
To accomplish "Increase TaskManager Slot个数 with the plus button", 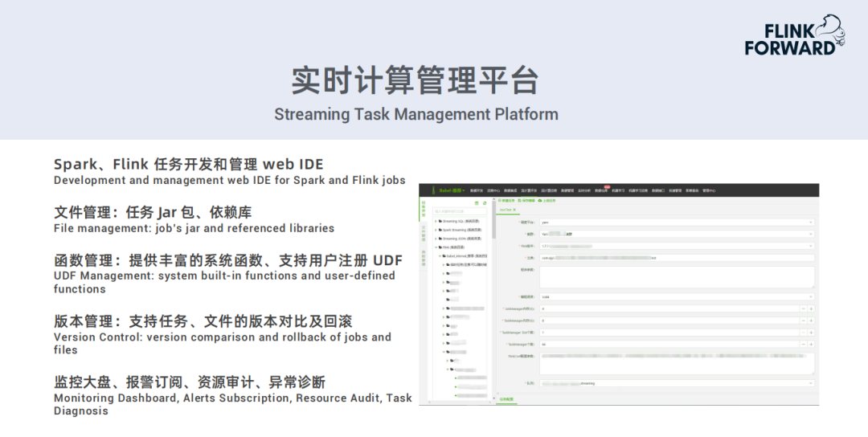I will (x=811, y=333).
